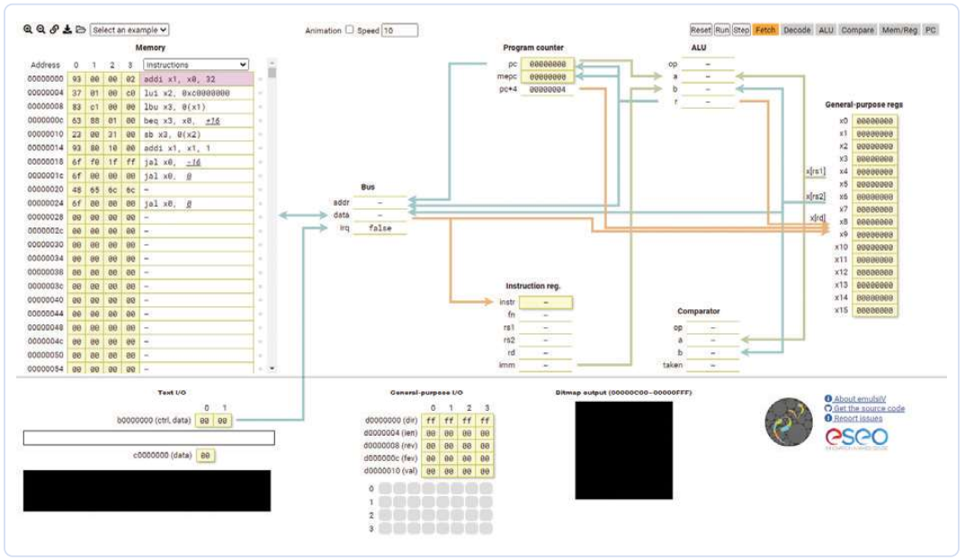The height and width of the screenshot is (560, 965).
Task: Open the memory view format dropdown showing Instructions
Action: (196, 65)
